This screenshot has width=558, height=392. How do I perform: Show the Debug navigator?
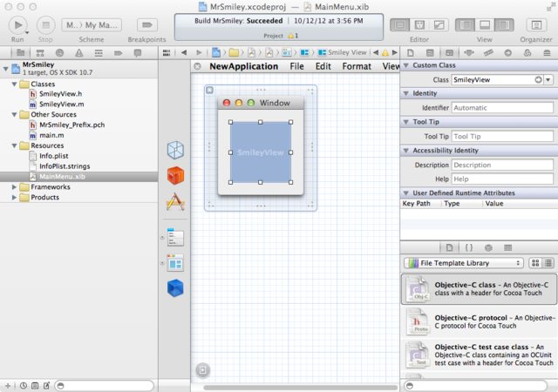pyautogui.click(x=99, y=53)
